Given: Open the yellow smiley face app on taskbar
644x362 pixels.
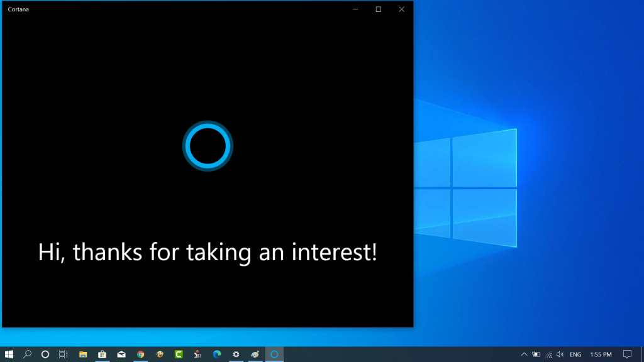Looking at the screenshot, I should point(160,354).
